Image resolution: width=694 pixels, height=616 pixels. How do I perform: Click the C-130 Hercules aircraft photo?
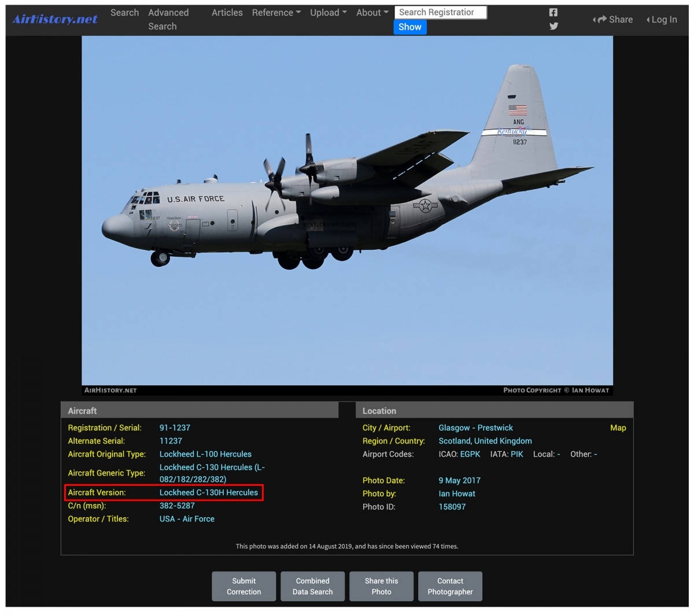coord(347,210)
